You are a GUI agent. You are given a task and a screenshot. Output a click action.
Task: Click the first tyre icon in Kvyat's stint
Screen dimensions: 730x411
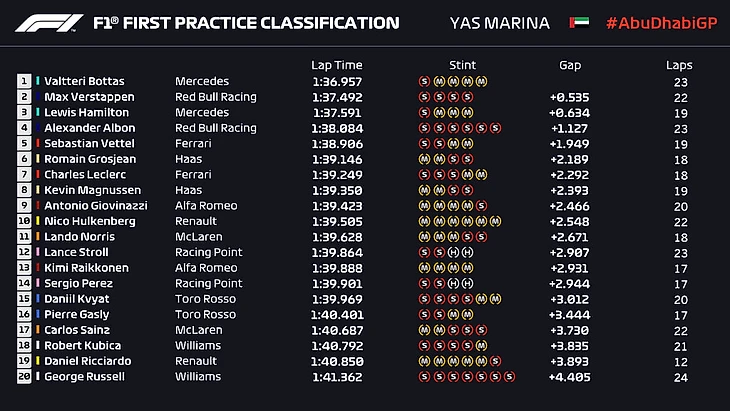pos(424,299)
